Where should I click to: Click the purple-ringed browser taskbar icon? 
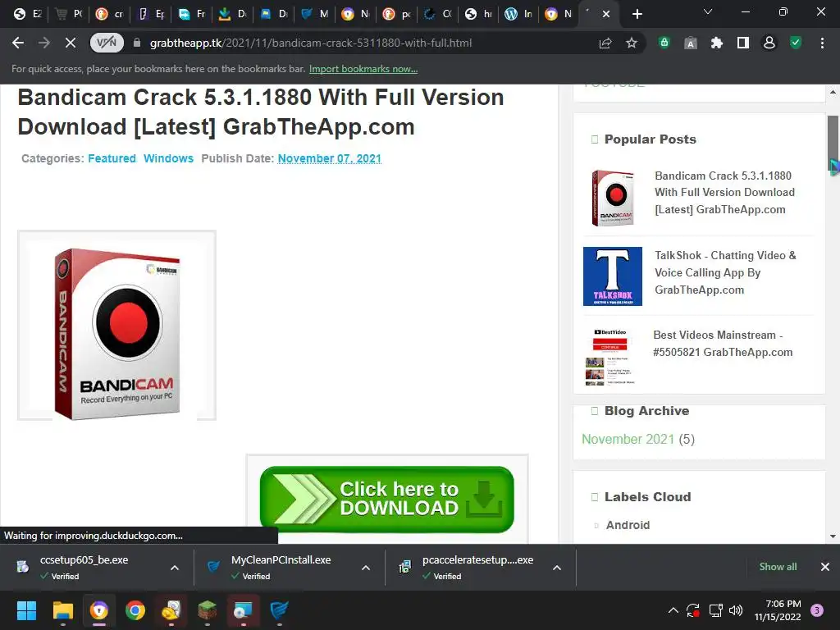click(99, 610)
